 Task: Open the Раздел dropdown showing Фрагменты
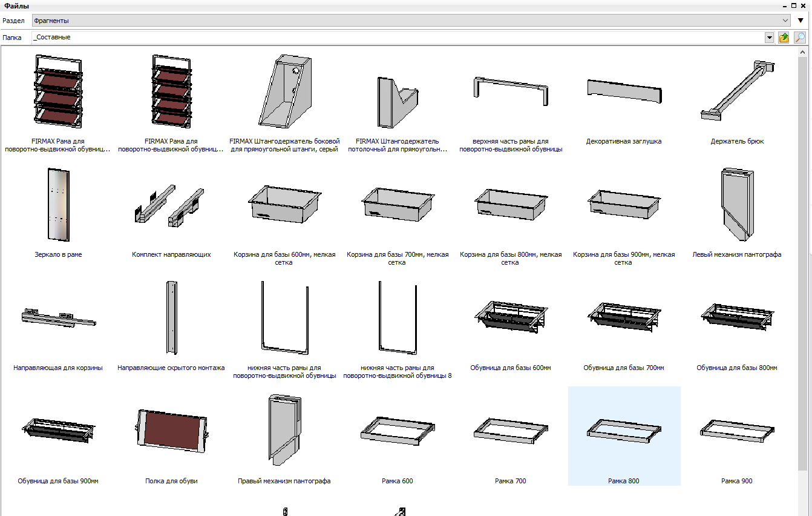pos(411,21)
